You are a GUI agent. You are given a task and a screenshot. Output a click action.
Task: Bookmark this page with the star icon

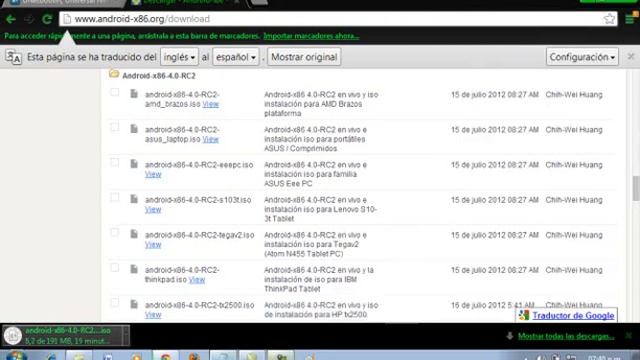pos(609,19)
